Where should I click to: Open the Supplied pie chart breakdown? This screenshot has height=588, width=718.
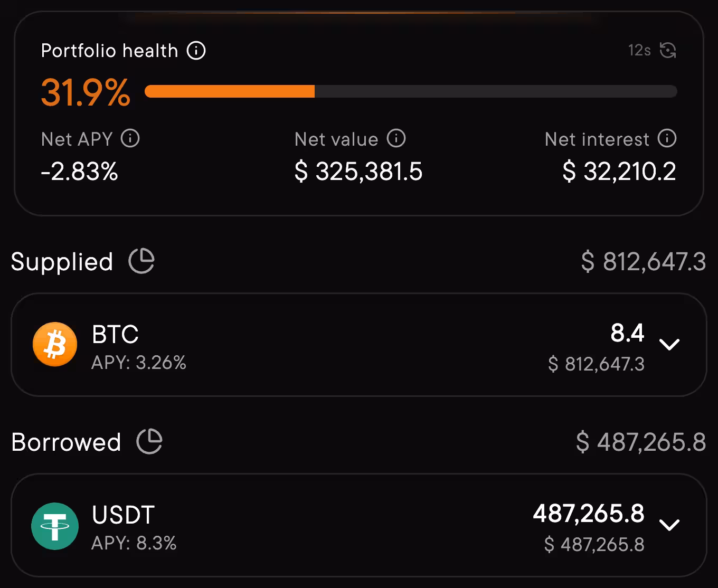141,261
